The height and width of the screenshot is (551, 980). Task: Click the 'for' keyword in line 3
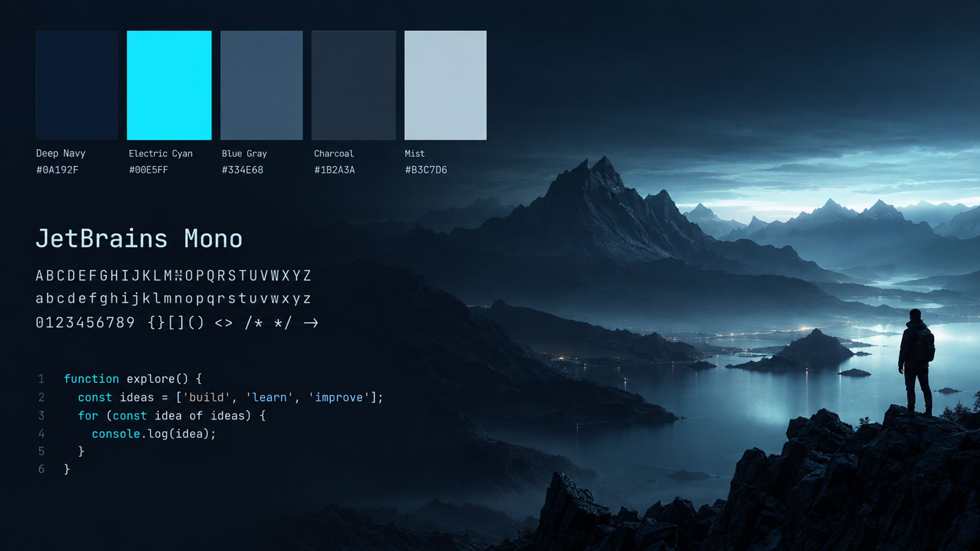[88, 416]
